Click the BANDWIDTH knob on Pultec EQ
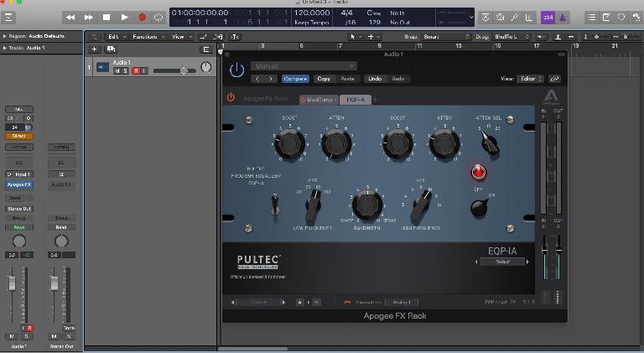 coord(367,204)
